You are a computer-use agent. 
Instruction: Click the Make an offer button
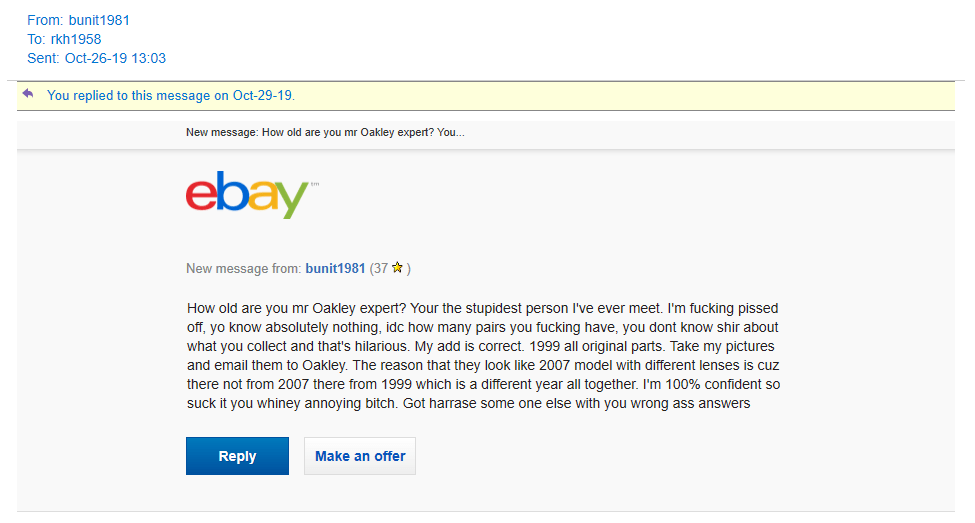click(360, 456)
